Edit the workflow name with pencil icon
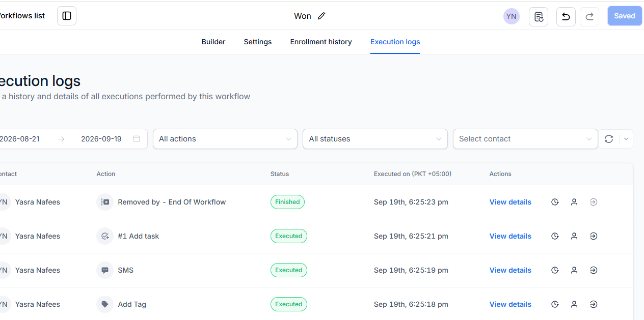 tap(321, 16)
